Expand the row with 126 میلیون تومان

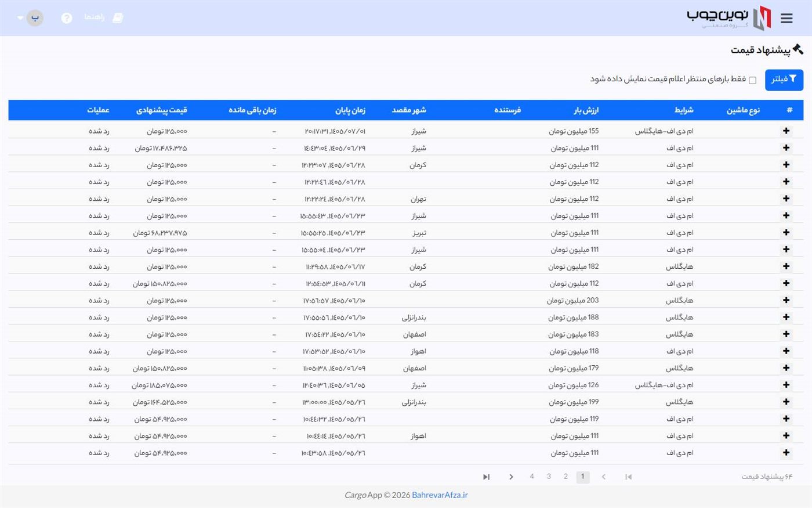pyautogui.click(x=786, y=384)
